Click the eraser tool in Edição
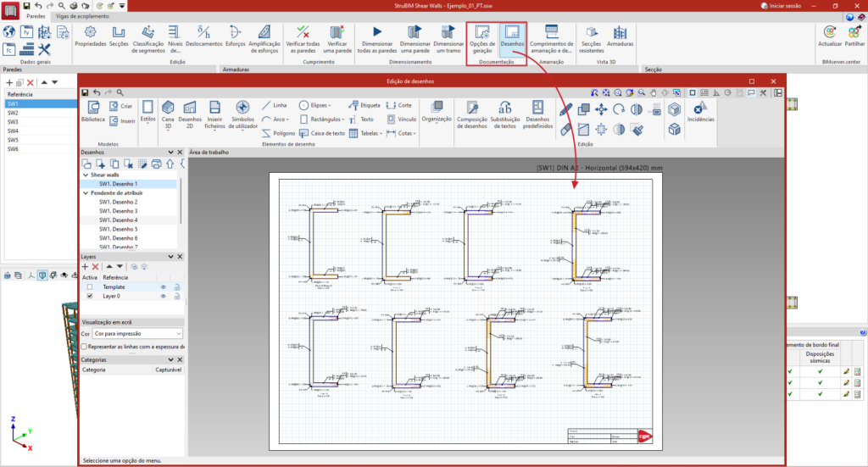 (565, 130)
